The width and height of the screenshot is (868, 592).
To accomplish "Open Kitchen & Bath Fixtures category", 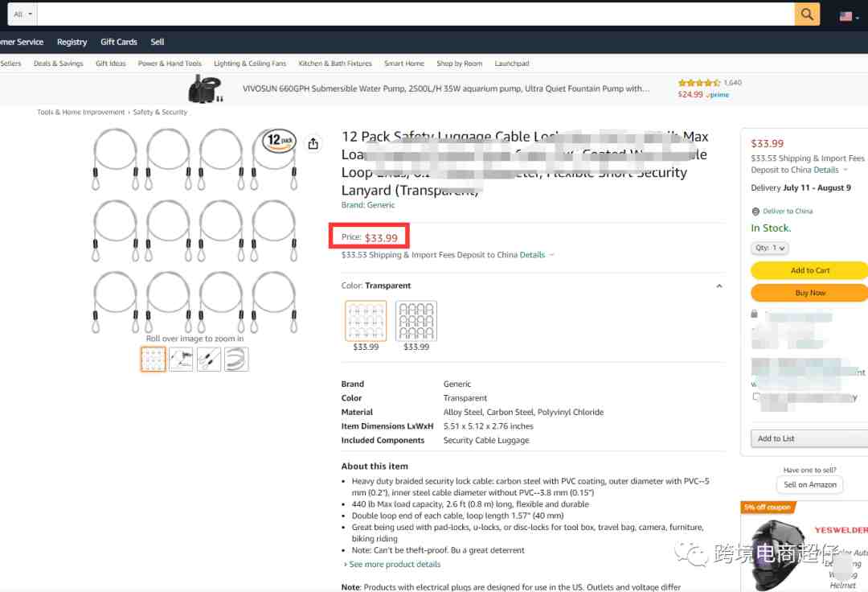I will (335, 64).
